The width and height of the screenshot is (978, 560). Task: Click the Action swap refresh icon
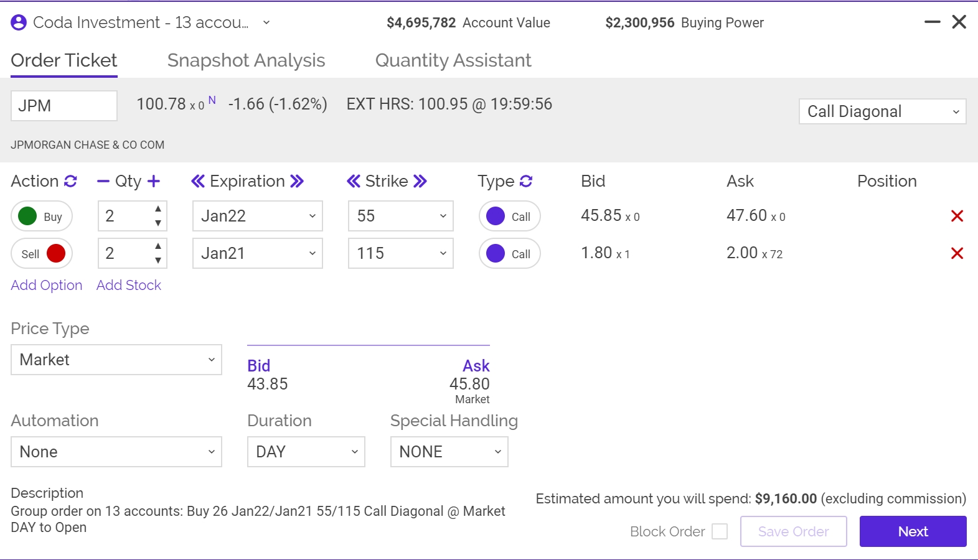(x=70, y=181)
